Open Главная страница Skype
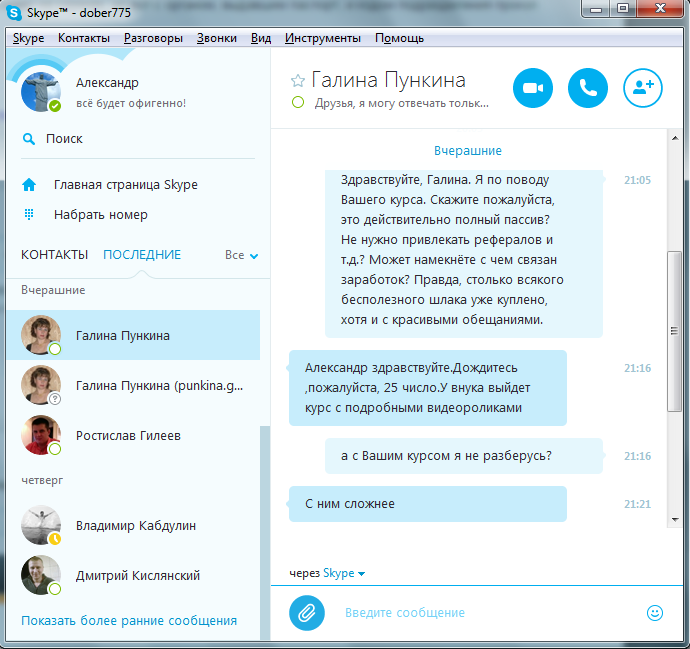Image resolution: width=690 pixels, height=649 pixels. 126,185
